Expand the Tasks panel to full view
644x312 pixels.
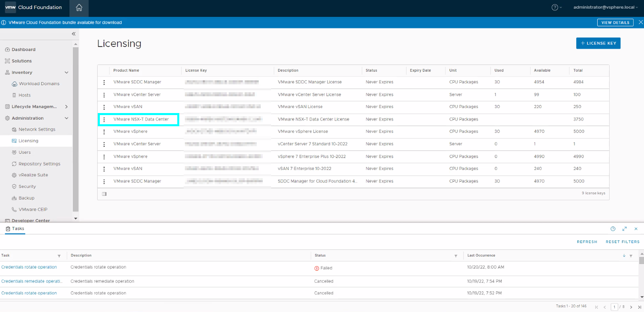(624, 229)
